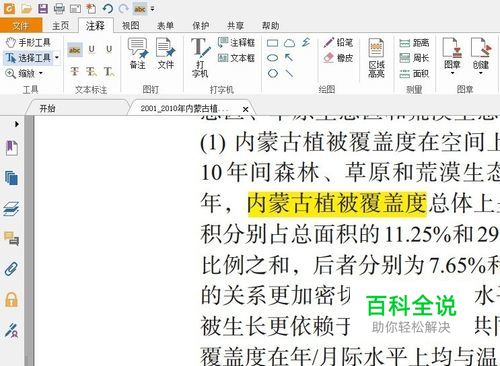Measure 面积 area tool
The width and height of the screenshot is (500, 366).
[x=414, y=73]
